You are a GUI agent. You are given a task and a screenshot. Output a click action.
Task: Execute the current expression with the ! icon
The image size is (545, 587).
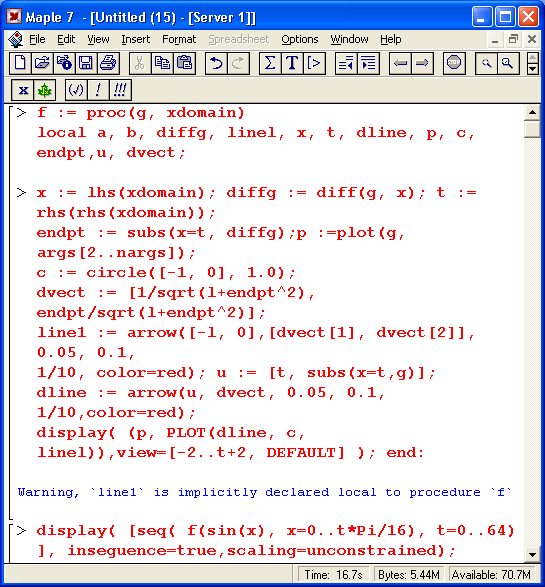(x=98, y=90)
